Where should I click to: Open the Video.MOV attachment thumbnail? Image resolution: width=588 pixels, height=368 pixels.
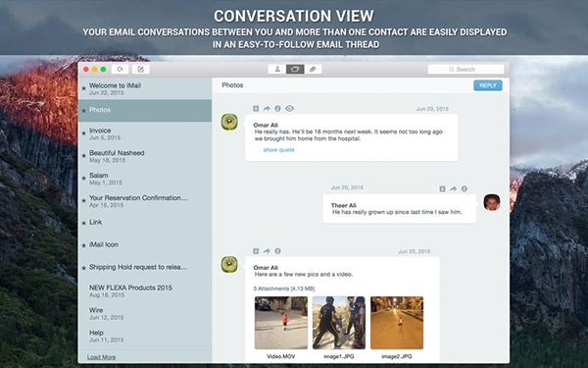281,323
